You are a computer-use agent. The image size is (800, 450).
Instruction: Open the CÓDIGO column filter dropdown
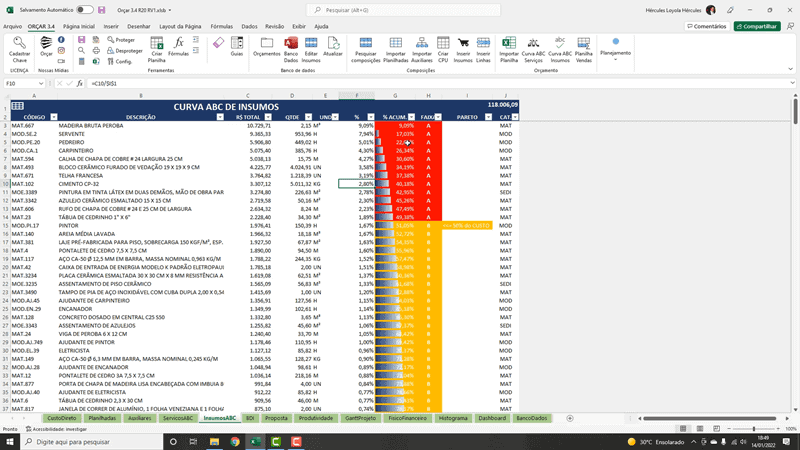pos(54,117)
